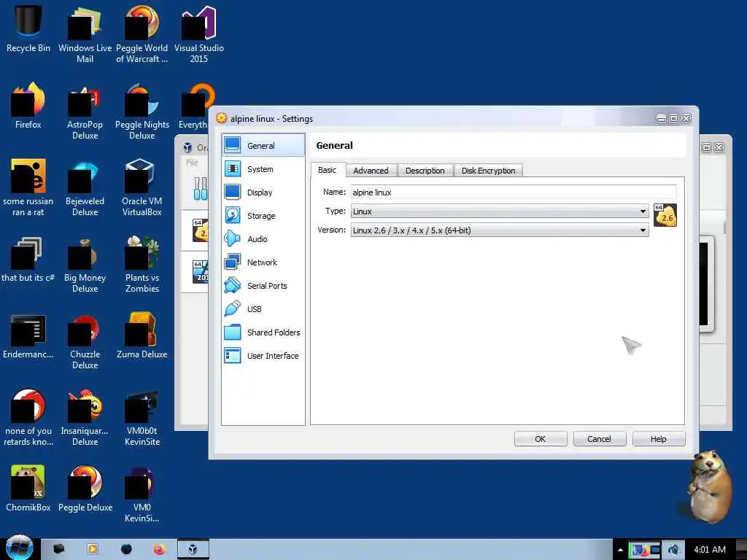
Task: Select the Zuma Deluxe desktop icon
Action: pos(142,335)
